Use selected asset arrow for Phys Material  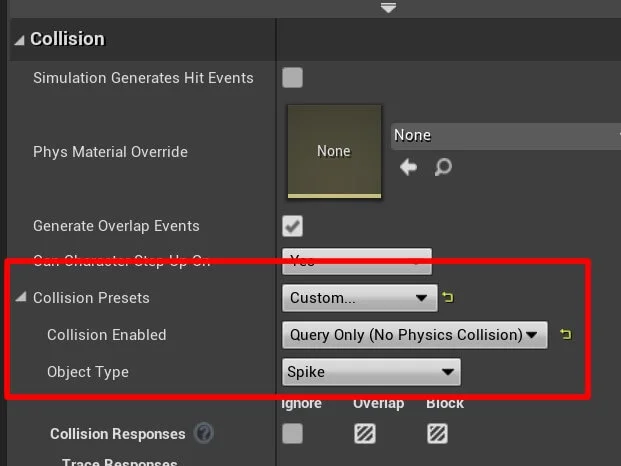coord(408,167)
